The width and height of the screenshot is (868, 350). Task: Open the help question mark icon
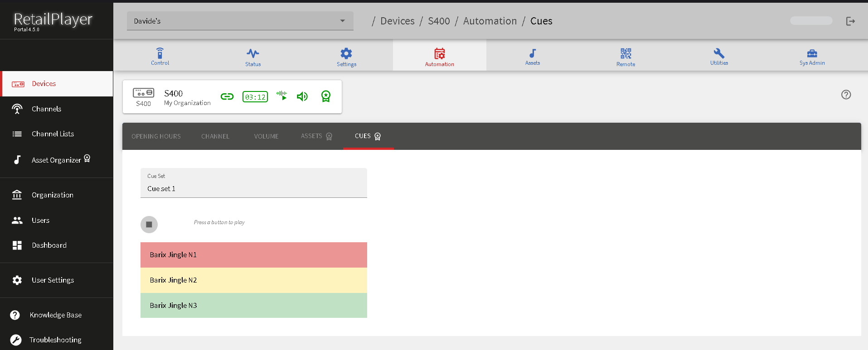(x=846, y=95)
